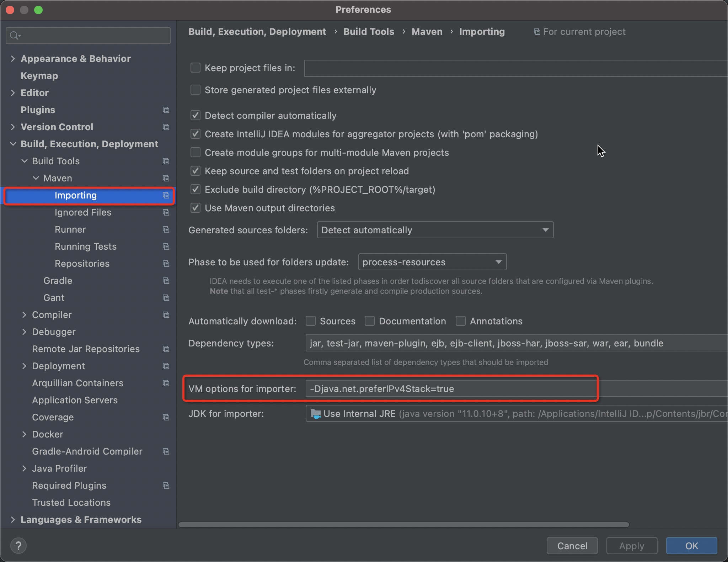Viewport: 728px width, 562px height.
Task: Click the 'For current project' icon in breadcrumb
Action: pos(537,32)
